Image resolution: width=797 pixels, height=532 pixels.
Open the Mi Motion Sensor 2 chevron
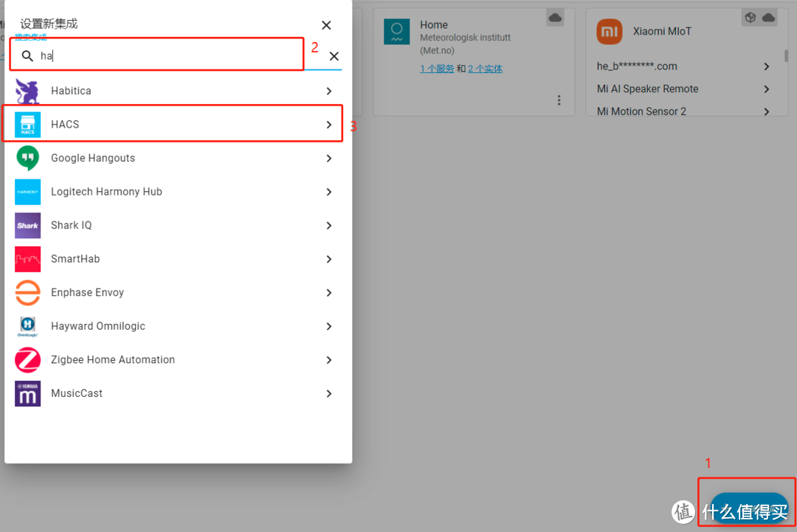point(767,111)
